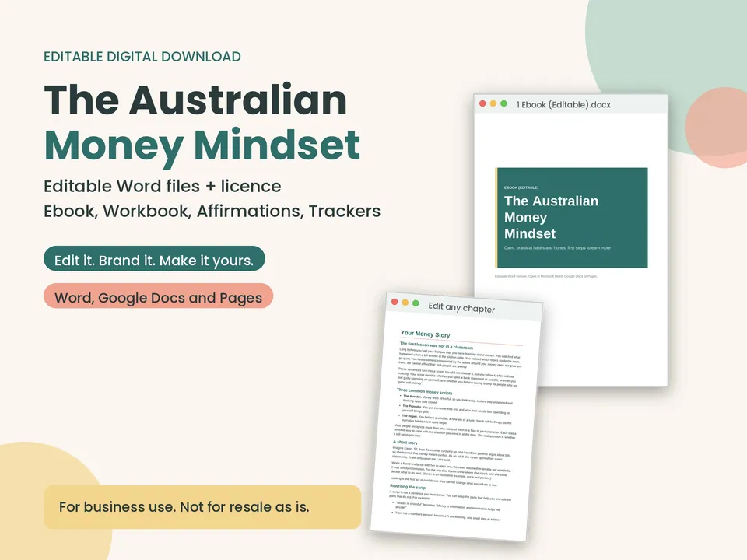Click 'The first lesson was not in a classroom' subheading
747x560 pixels.
click(437, 345)
